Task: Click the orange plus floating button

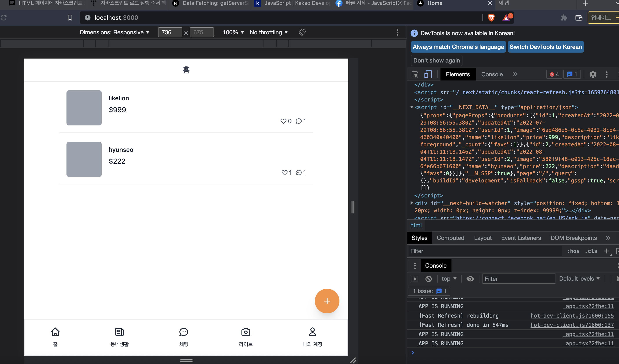Action: (327, 301)
